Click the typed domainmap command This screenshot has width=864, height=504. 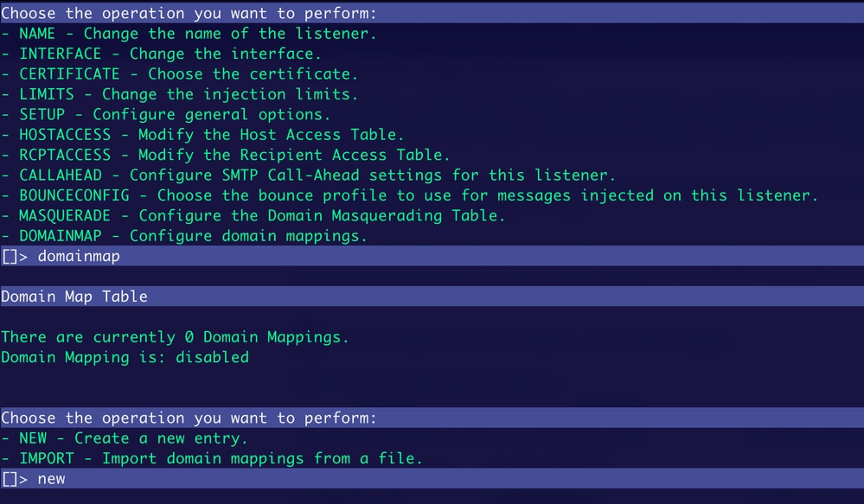(x=79, y=256)
